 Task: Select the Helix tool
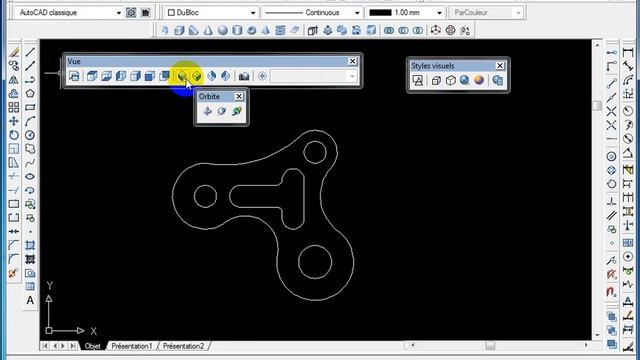coord(280,30)
